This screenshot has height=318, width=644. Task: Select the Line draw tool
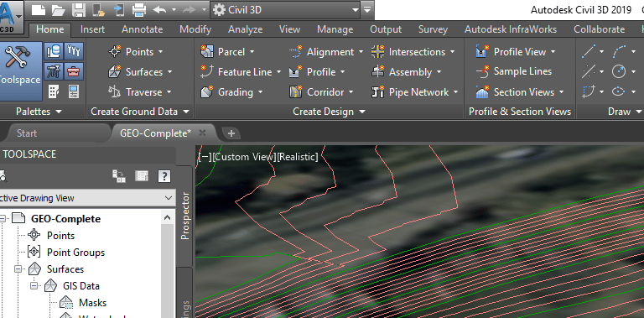[589, 52]
